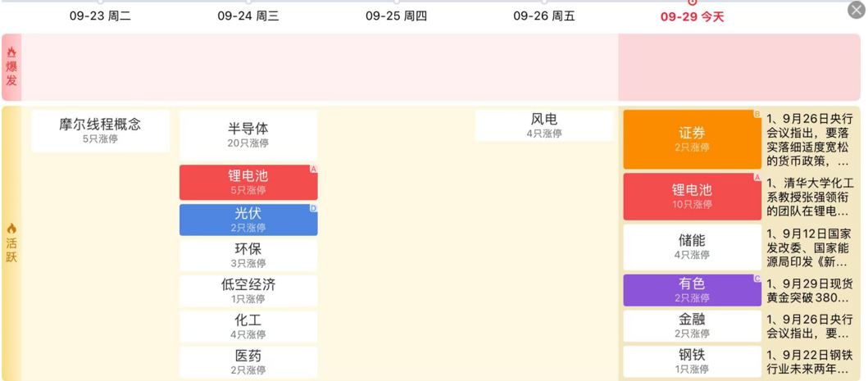Viewport: 868px width, 381px height.
Task: Switch to the 09-25 周四 date
Action: pyautogui.click(x=396, y=16)
